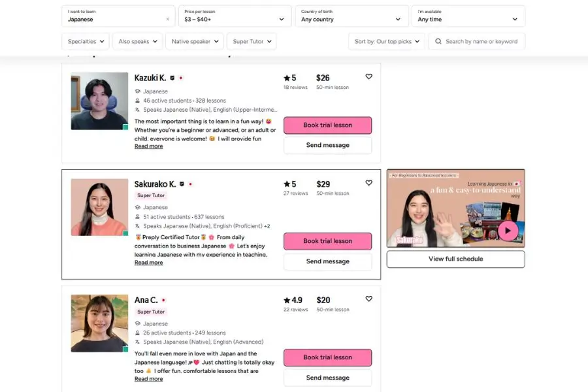The width and height of the screenshot is (588, 392).
Task: Click Japan flag icon by Ana C.
Action: [x=163, y=300]
